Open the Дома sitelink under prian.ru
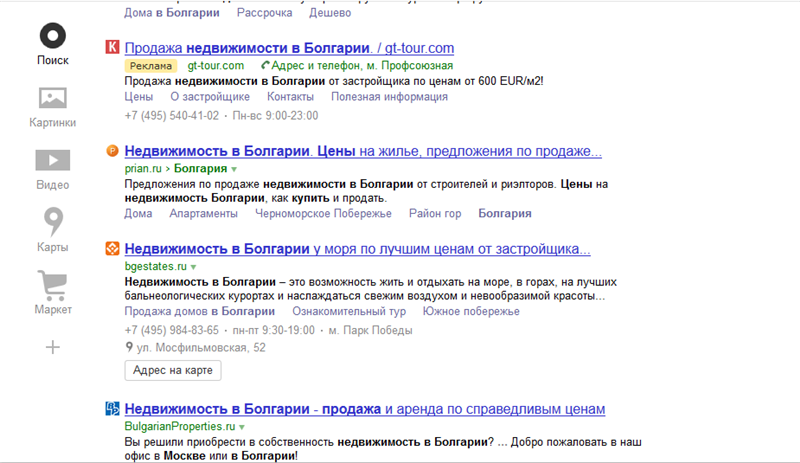The image size is (800, 463). point(138,213)
